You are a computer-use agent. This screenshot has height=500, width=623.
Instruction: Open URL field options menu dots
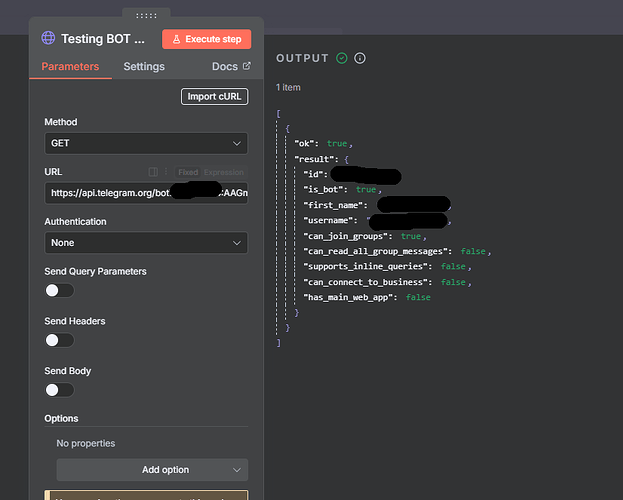[x=166, y=172]
